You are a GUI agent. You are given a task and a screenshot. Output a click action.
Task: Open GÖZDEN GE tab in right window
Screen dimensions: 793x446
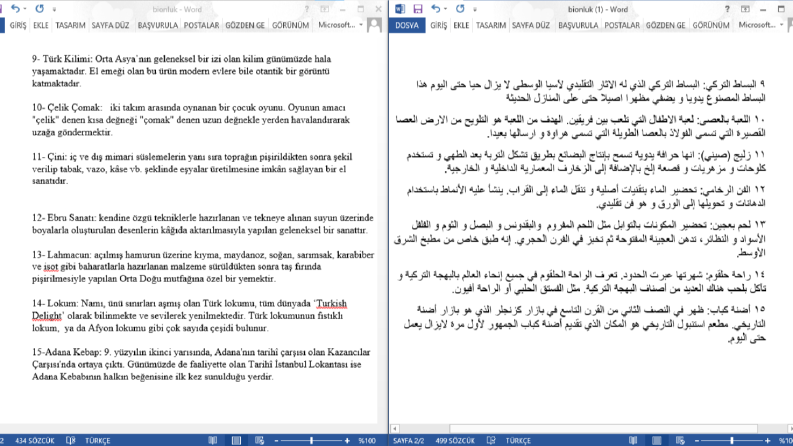(x=666, y=25)
